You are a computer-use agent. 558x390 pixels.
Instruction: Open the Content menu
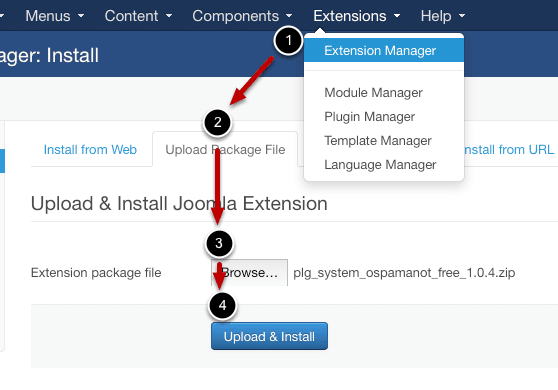point(138,16)
